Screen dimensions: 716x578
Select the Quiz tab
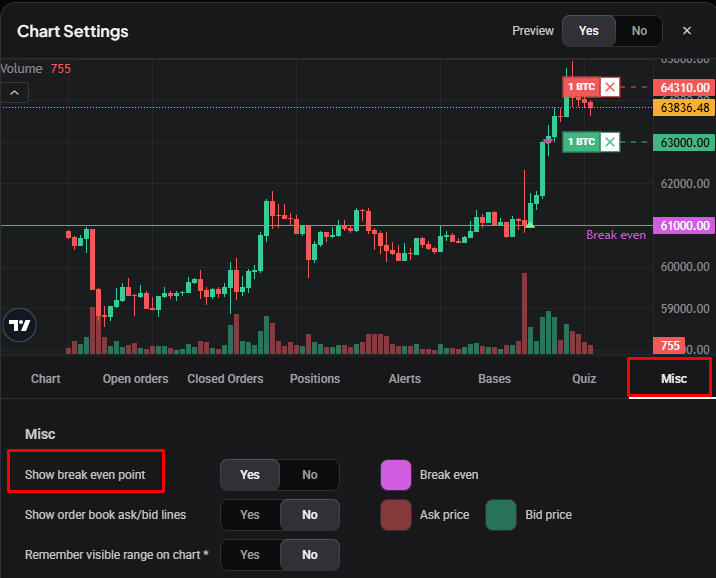(584, 378)
